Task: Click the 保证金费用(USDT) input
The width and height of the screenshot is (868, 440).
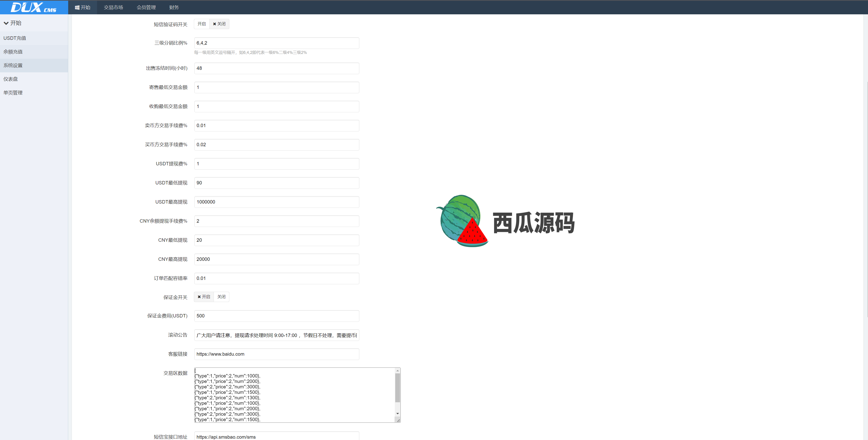Action: (277, 316)
